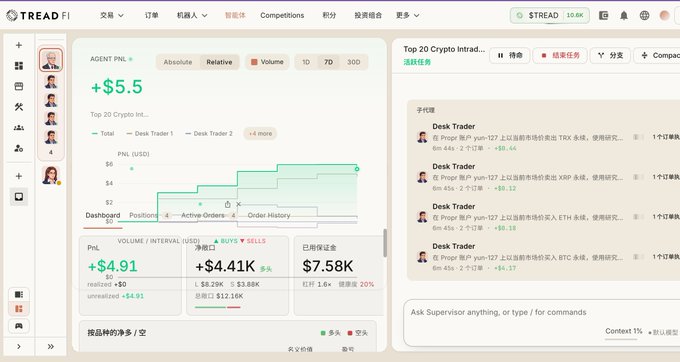Switch to the orange grid layout icon

coord(19,309)
